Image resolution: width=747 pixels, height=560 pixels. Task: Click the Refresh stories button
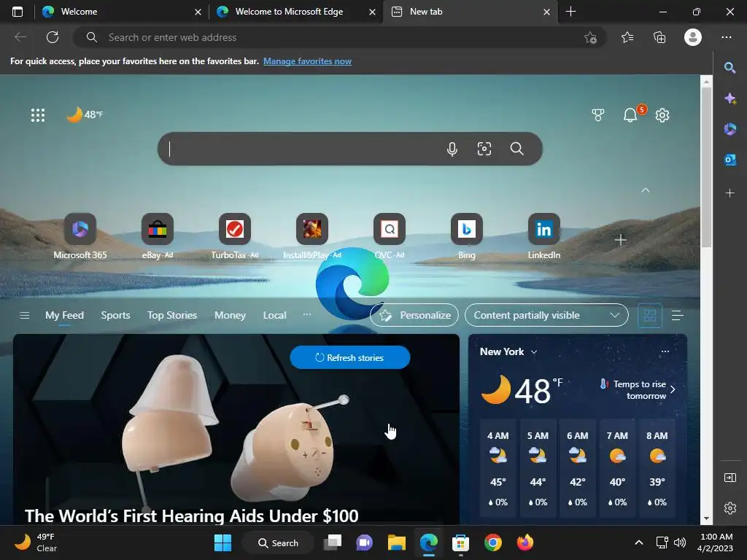(349, 357)
